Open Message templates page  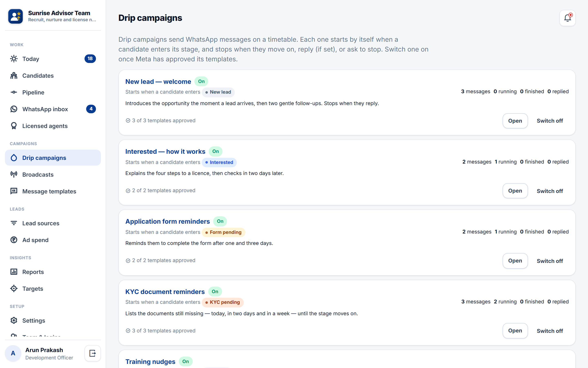click(53, 191)
